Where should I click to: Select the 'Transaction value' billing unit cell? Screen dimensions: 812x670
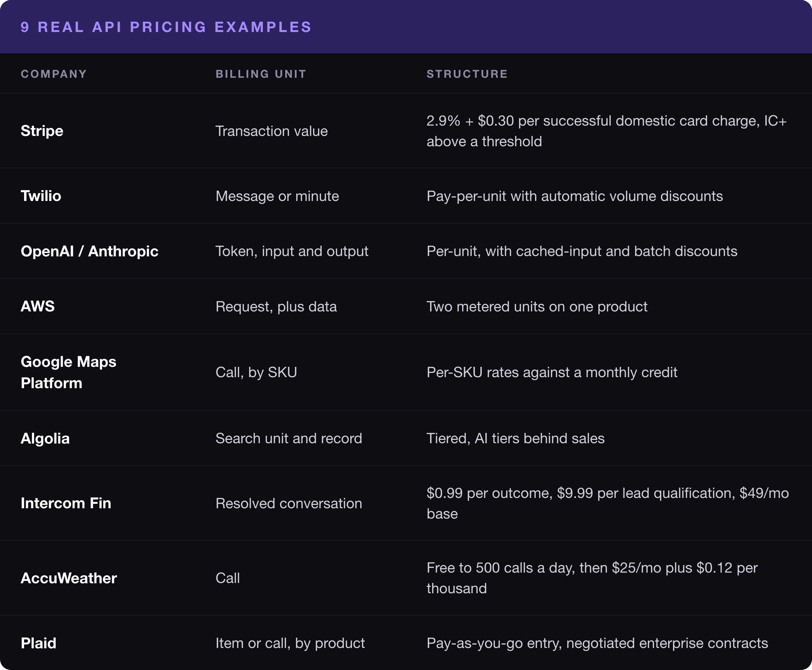coord(271,131)
